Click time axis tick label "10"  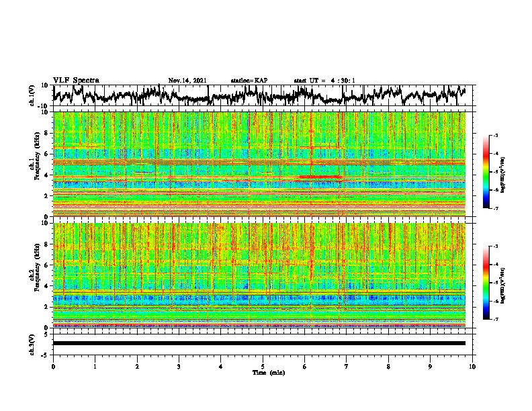click(472, 367)
